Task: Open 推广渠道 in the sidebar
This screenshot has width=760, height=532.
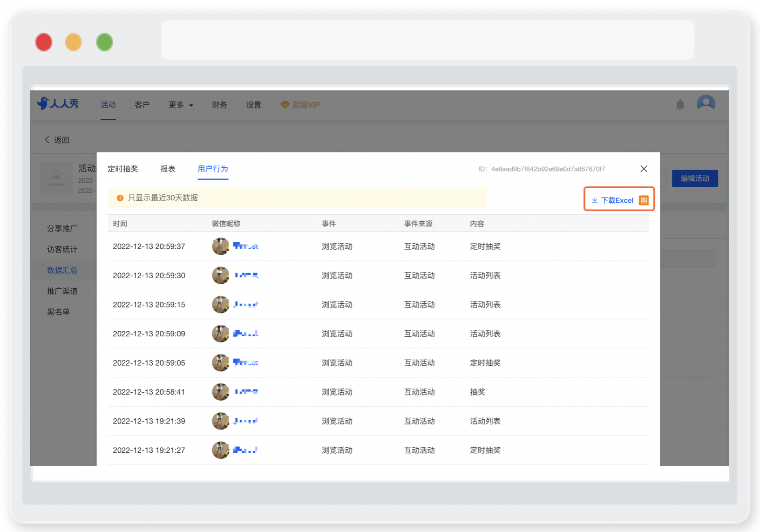Action: (x=62, y=291)
